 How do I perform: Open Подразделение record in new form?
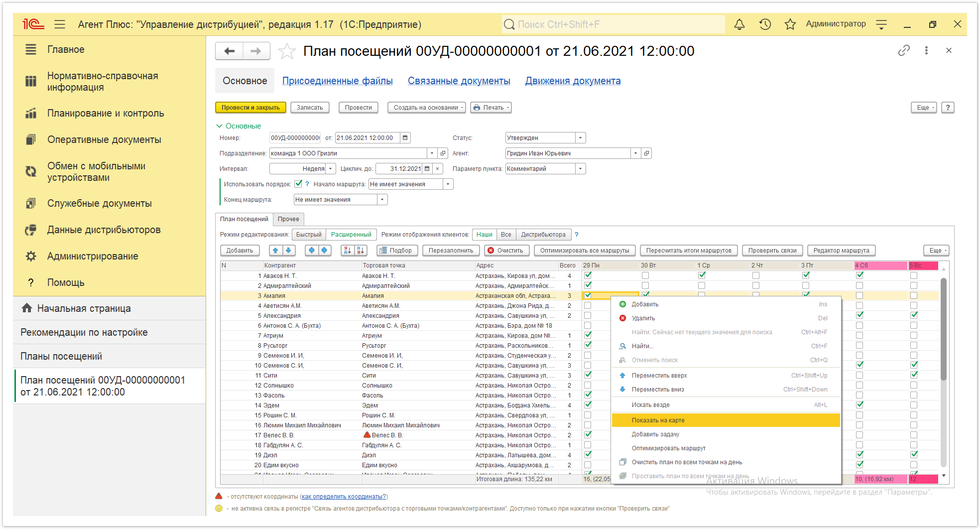tap(443, 153)
